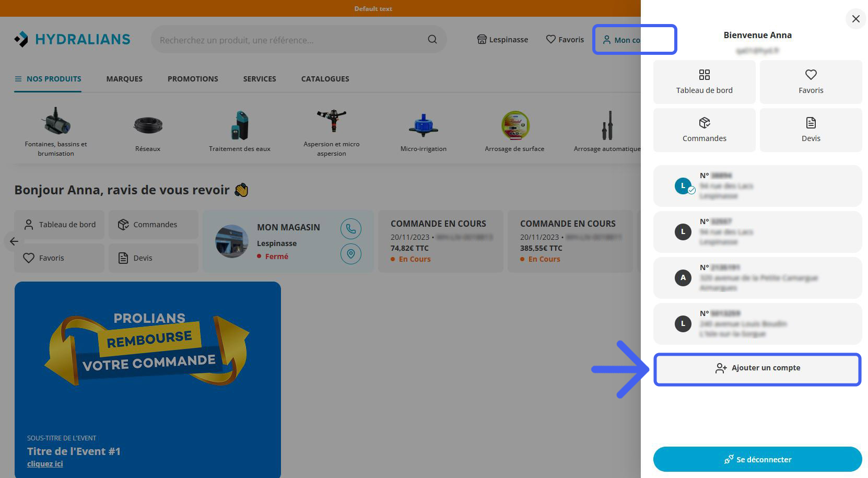The height and width of the screenshot is (478, 868).
Task: Click Ajouter un compte button
Action: pos(757,368)
